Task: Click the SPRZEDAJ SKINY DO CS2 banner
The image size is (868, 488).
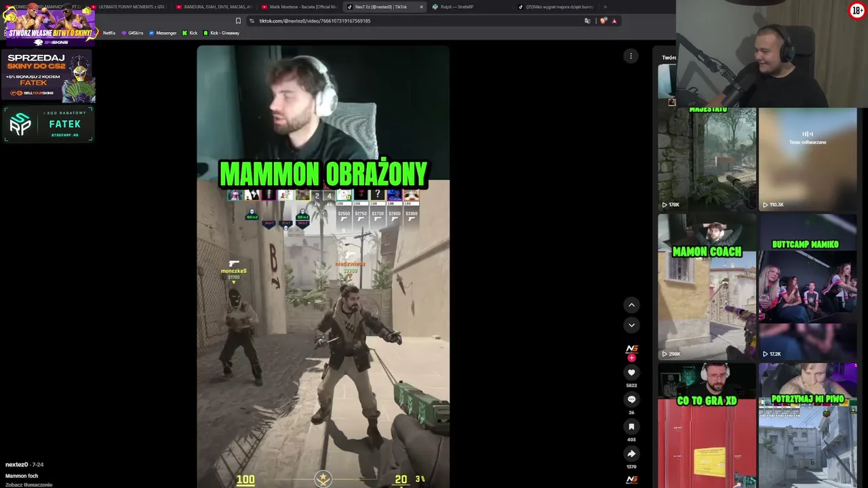Action: [x=48, y=76]
